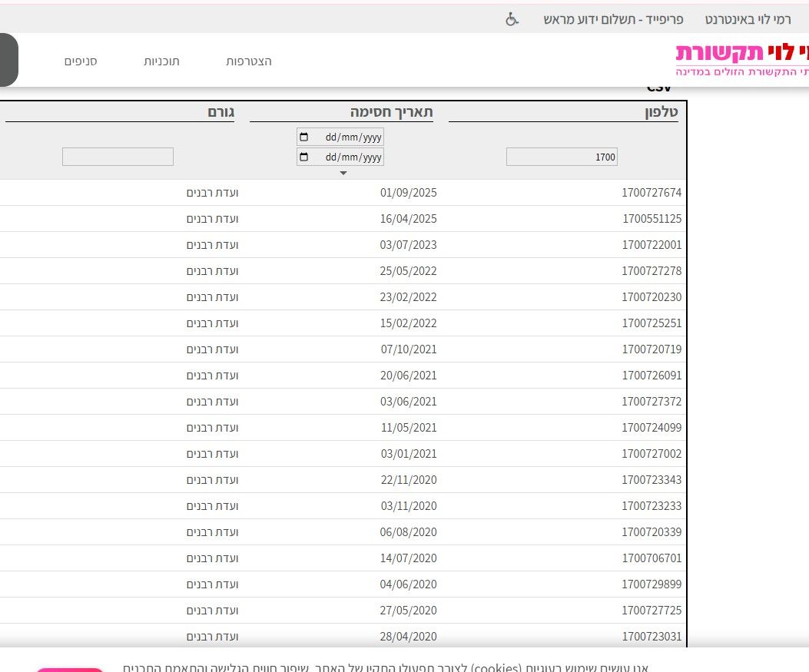Focus the lower dd/mm/yyyy date field

coord(340,157)
